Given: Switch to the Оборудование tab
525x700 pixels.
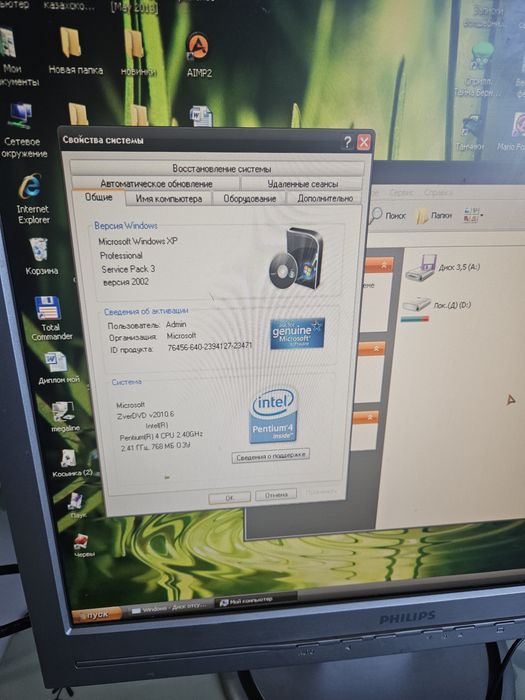Looking at the screenshot, I should pyautogui.click(x=249, y=199).
